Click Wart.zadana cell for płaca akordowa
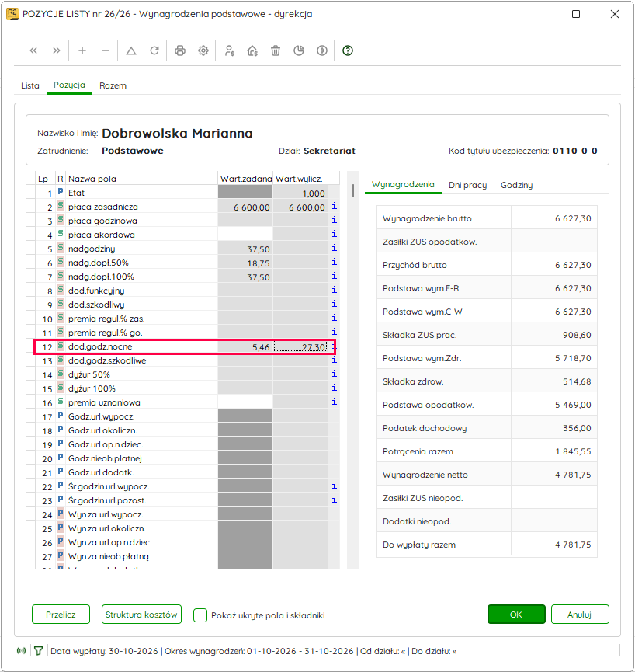Image resolution: width=635 pixels, height=672 pixels. point(245,235)
